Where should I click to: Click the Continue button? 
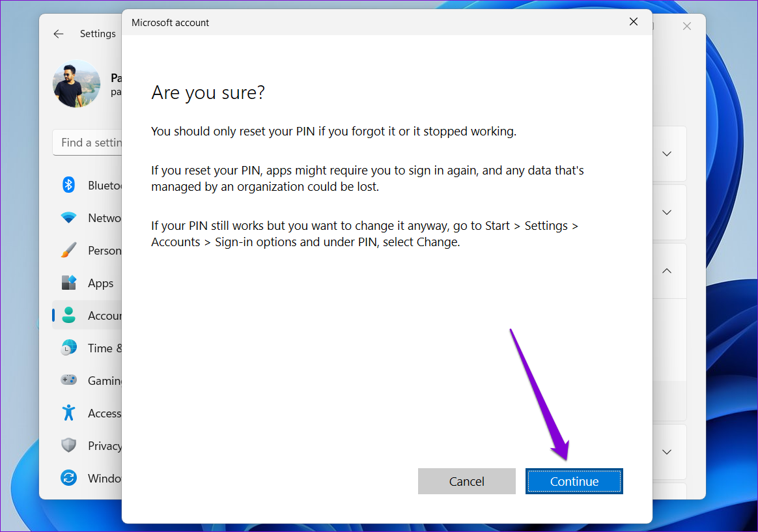(574, 481)
